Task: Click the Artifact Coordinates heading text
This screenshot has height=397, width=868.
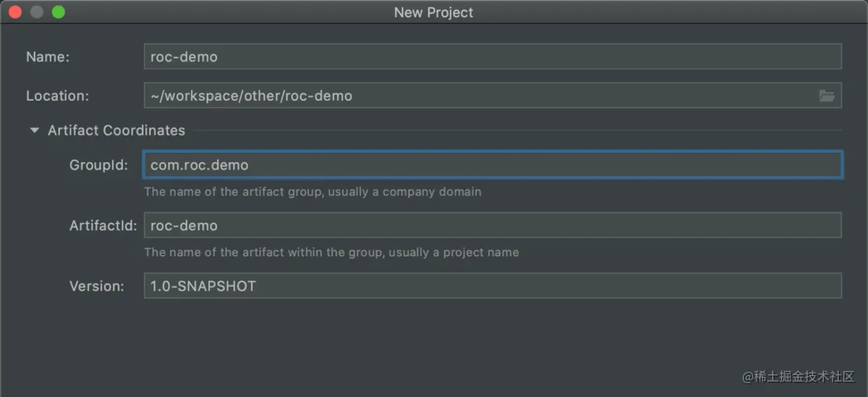Action: pyautogui.click(x=116, y=130)
